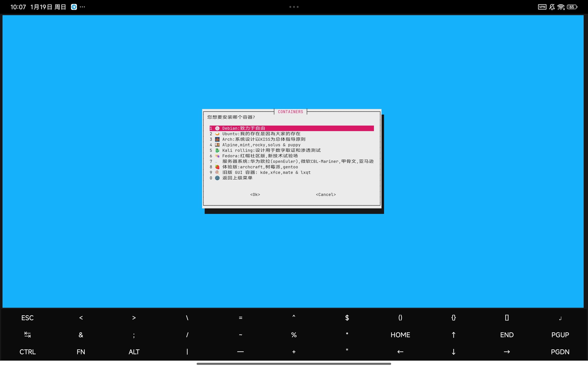Tap the semicolon key
The height and width of the screenshot is (368, 588).
pyautogui.click(x=134, y=335)
